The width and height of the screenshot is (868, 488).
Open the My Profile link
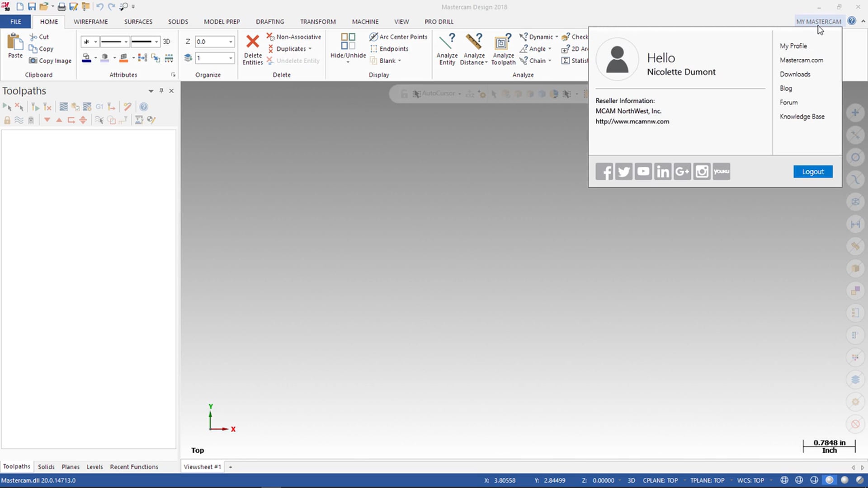click(793, 46)
